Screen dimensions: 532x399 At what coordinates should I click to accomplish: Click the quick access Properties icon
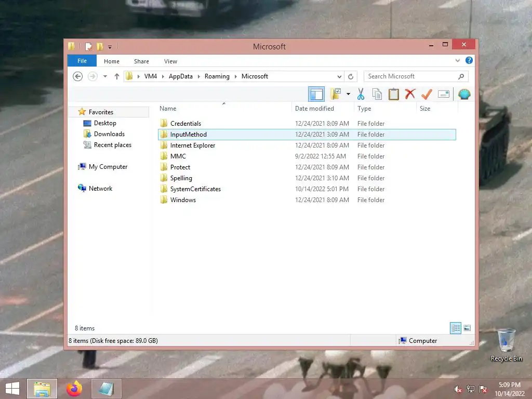pyautogui.click(x=88, y=46)
